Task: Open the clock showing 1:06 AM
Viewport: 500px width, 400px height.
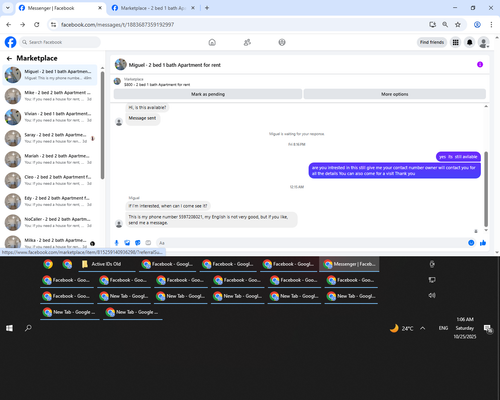Action: click(x=465, y=328)
